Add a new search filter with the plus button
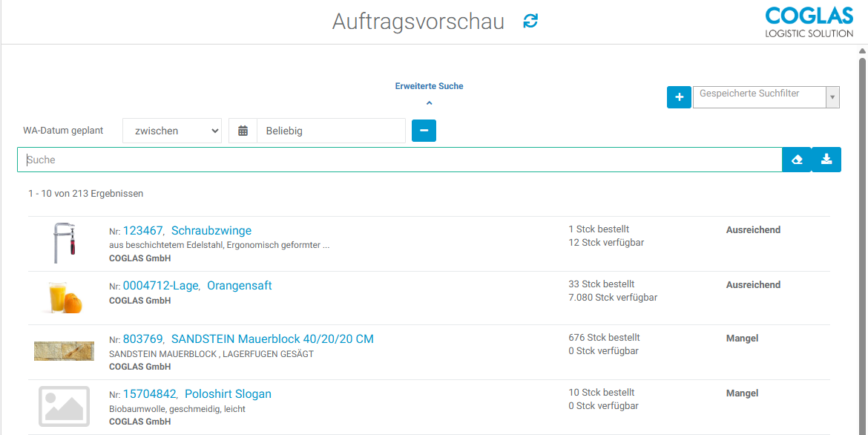Image resolution: width=868 pixels, height=435 pixels. coord(679,97)
